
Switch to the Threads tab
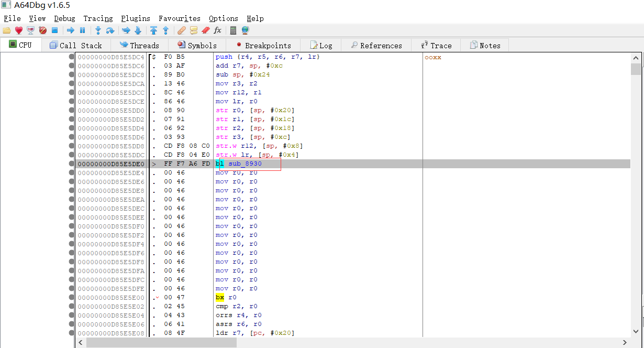(x=139, y=46)
